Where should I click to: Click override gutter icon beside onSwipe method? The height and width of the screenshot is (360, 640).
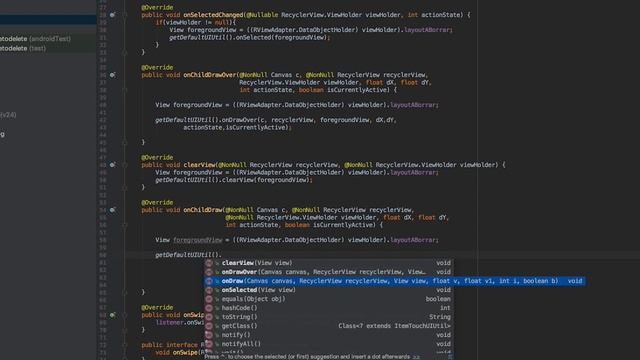[112, 315]
